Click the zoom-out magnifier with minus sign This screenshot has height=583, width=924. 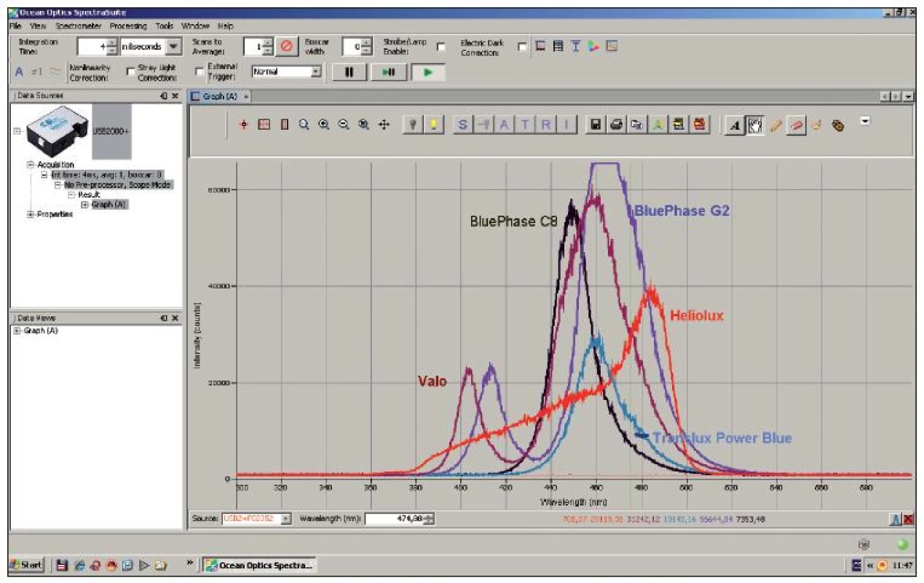tap(344, 125)
